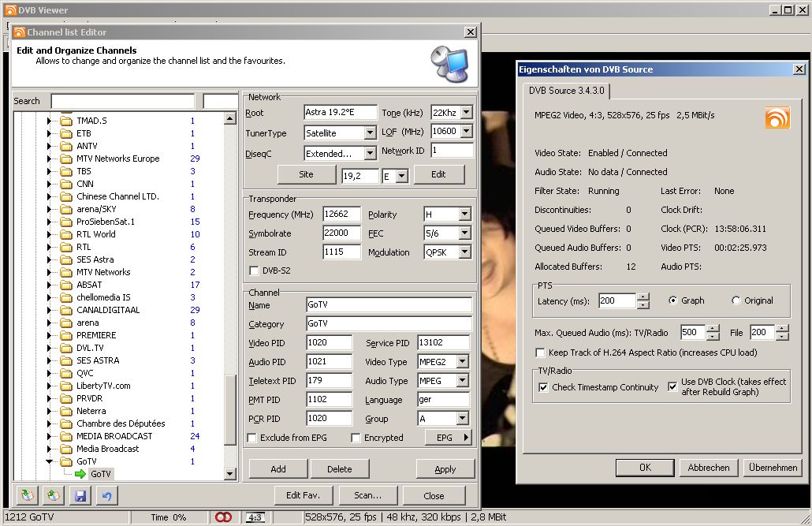Click the channel tree scroll down arrow
812x526 pixels.
click(x=230, y=473)
